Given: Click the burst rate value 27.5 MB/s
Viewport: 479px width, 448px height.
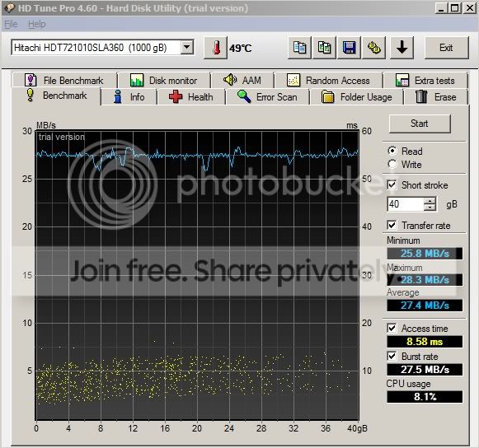Looking at the screenshot, I should pos(425,370).
